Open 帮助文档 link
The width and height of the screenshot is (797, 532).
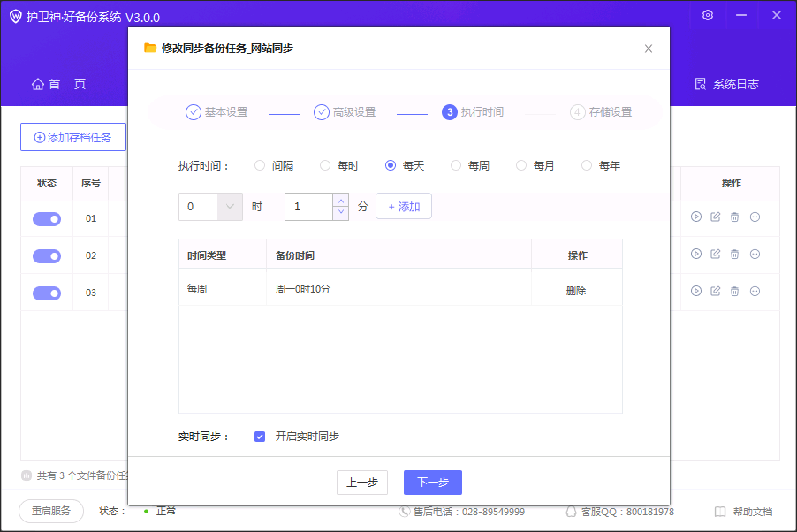tap(752, 512)
